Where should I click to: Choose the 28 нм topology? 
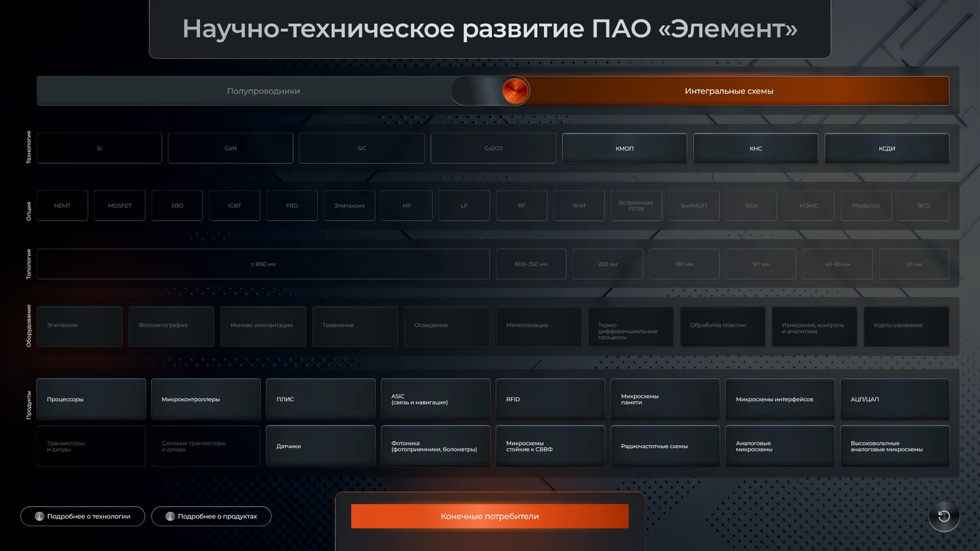pos(914,264)
